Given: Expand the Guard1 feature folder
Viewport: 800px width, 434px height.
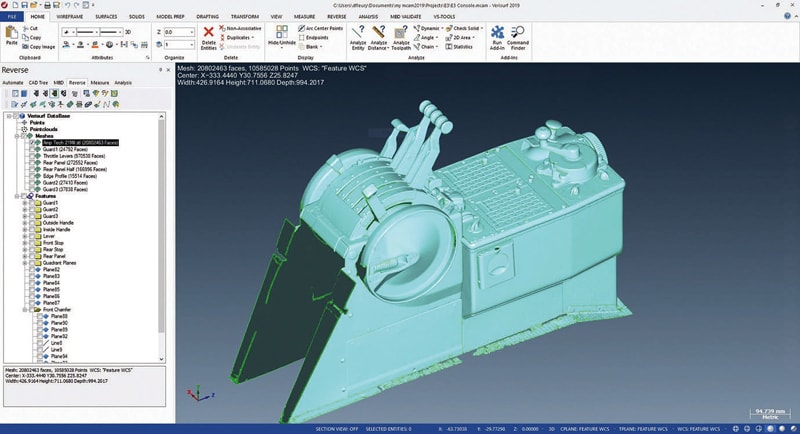Looking at the screenshot, I should coord(24,203).
